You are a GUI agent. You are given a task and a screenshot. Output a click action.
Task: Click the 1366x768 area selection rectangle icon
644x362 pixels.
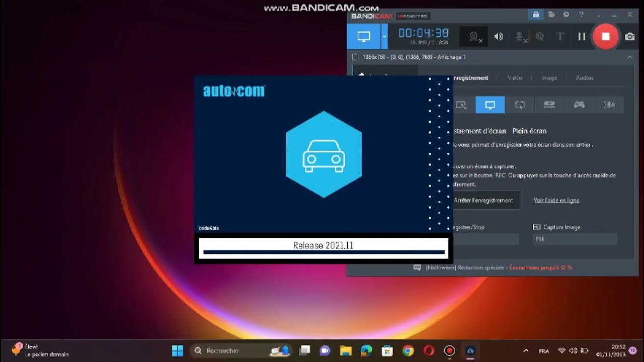point(355,57)
